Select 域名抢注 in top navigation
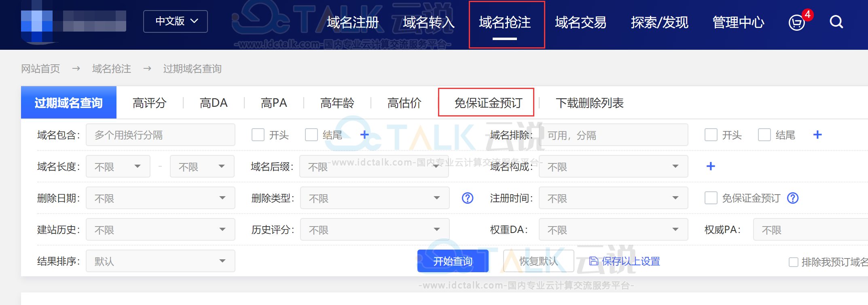868x305 pixels. [x=505, y=22]
